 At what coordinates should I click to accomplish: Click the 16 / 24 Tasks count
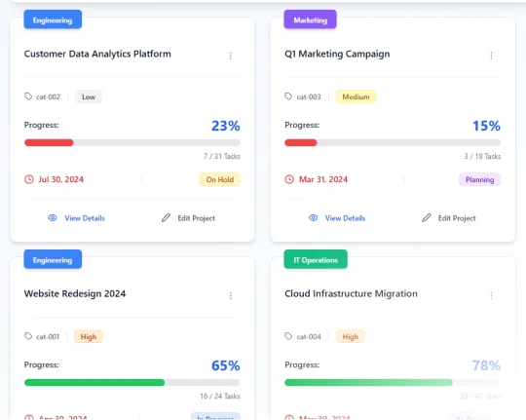[220, 396]
